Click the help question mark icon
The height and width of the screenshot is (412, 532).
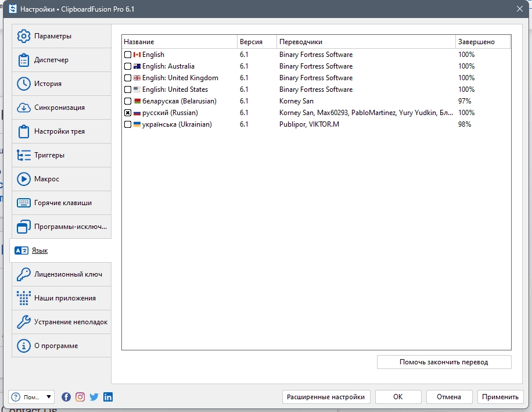tap(16, 397)
